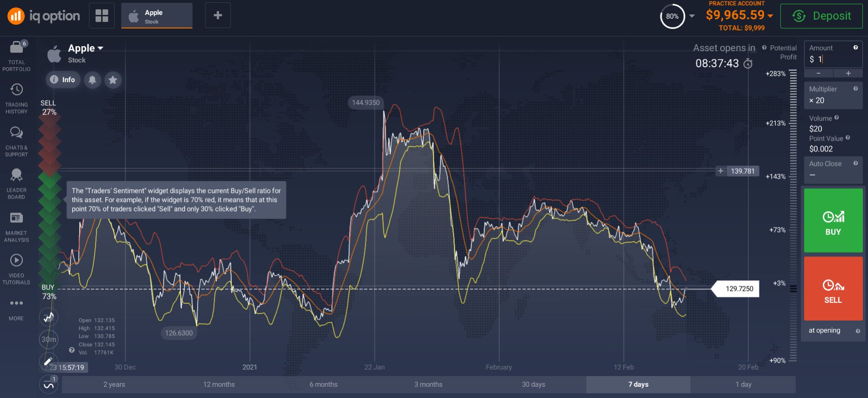Select the 6 months time range
Screen dimensions: 868x398
coord(324,384)
